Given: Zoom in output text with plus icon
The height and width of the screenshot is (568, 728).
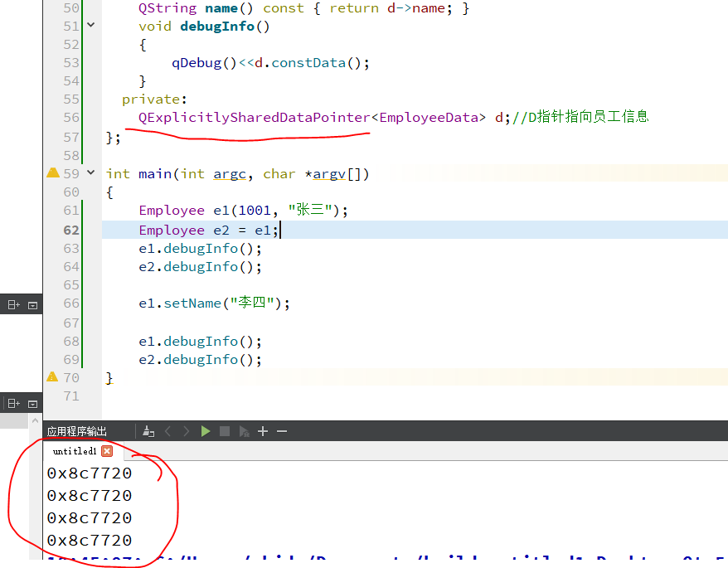Looking at the screenshot, I should coord(262,431).
